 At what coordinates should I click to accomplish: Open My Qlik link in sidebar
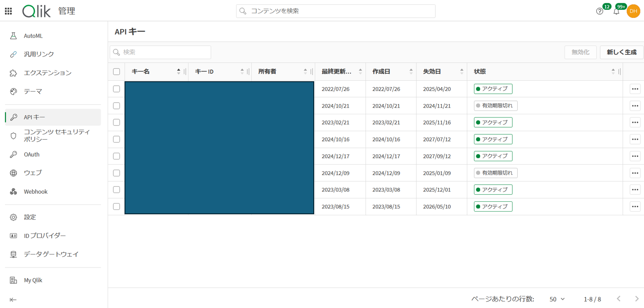point(33,280)
